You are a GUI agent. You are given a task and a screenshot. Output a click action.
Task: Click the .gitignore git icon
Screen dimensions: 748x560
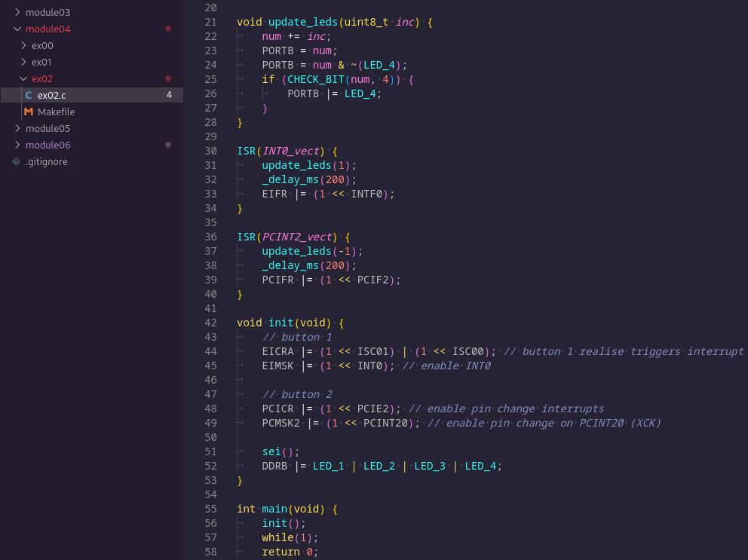(x=17, y=162)
